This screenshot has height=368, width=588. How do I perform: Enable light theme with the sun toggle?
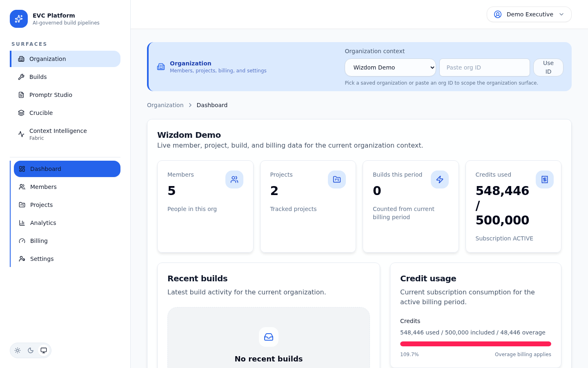point(18,350)
